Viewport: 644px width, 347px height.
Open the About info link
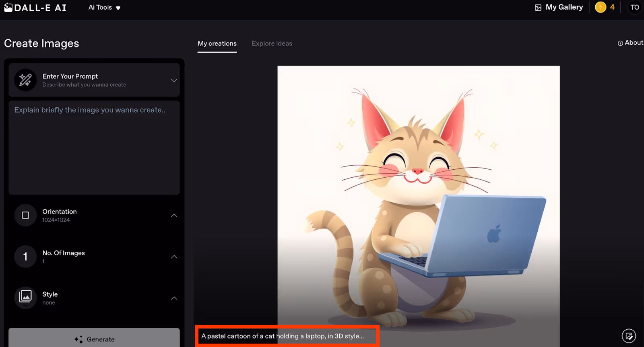[x=630, y=43]
